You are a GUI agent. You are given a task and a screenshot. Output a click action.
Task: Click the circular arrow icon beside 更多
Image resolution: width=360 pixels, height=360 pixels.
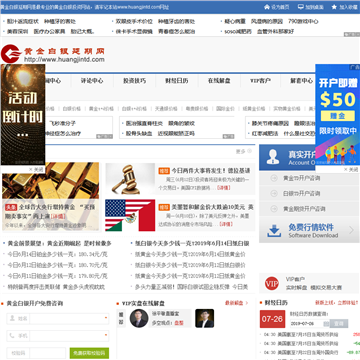[x=250, y=151]
